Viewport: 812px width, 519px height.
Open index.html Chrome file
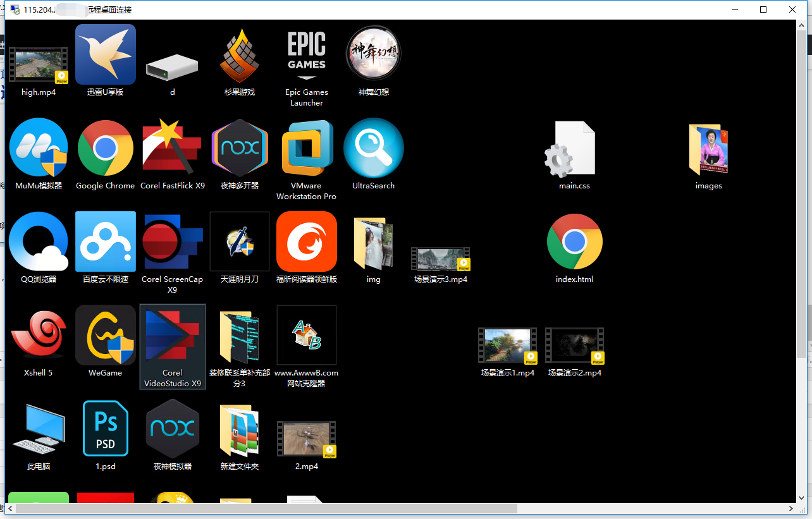575,241
